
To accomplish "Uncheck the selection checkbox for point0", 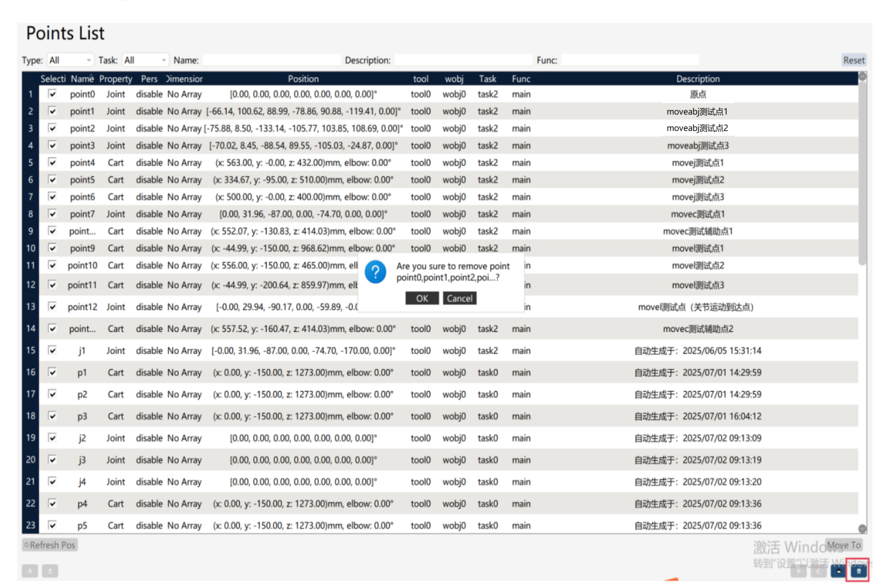I will (52, 94).
